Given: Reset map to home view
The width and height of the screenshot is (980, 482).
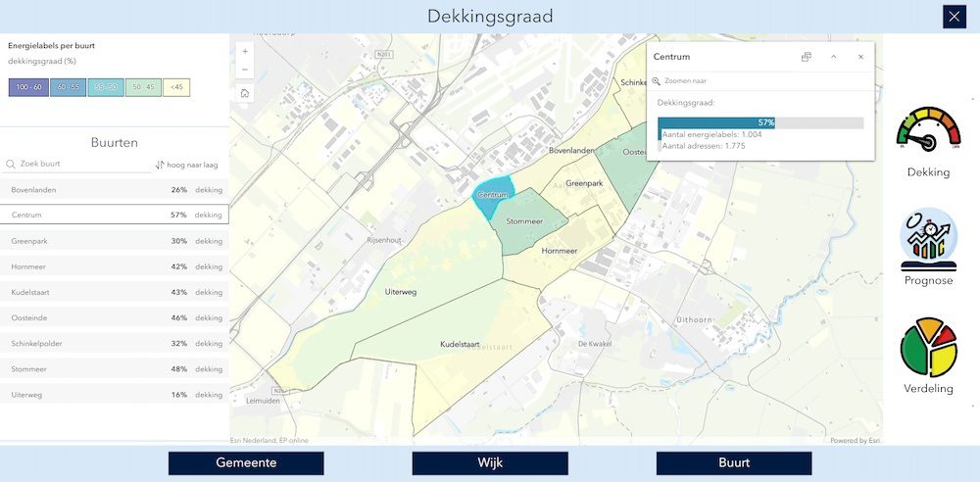Looking at the screenshot, I should point(245,94).
